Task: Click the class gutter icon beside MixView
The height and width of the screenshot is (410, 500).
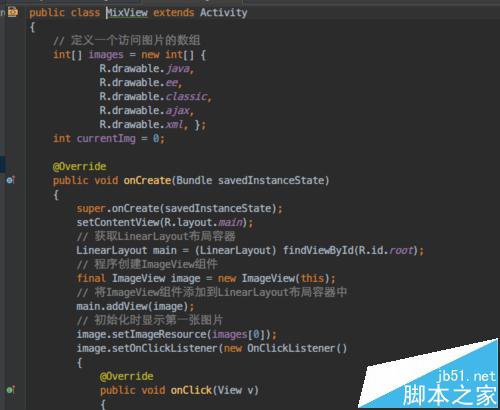Action: [x=13, y=12]
